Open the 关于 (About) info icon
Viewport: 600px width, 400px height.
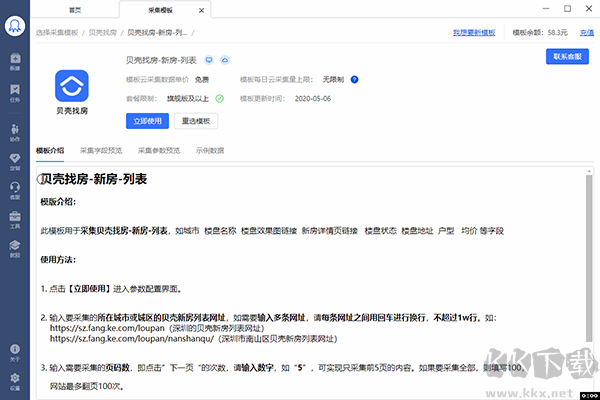(15, 353)
